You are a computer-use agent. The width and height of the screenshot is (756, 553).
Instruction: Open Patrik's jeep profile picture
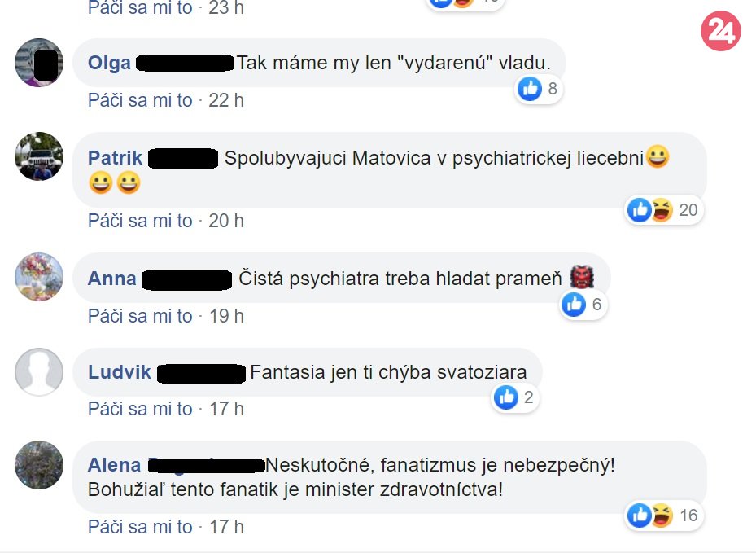(x=39, y=156)
